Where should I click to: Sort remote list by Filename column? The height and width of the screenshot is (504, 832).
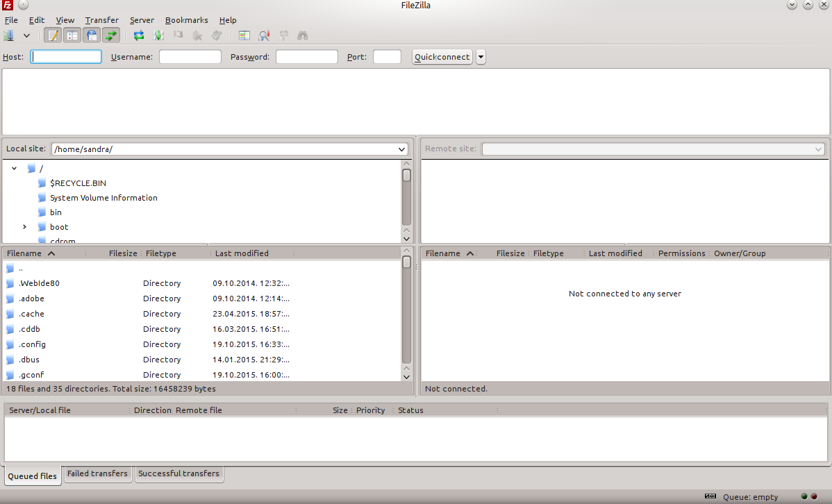click(450, 253)
